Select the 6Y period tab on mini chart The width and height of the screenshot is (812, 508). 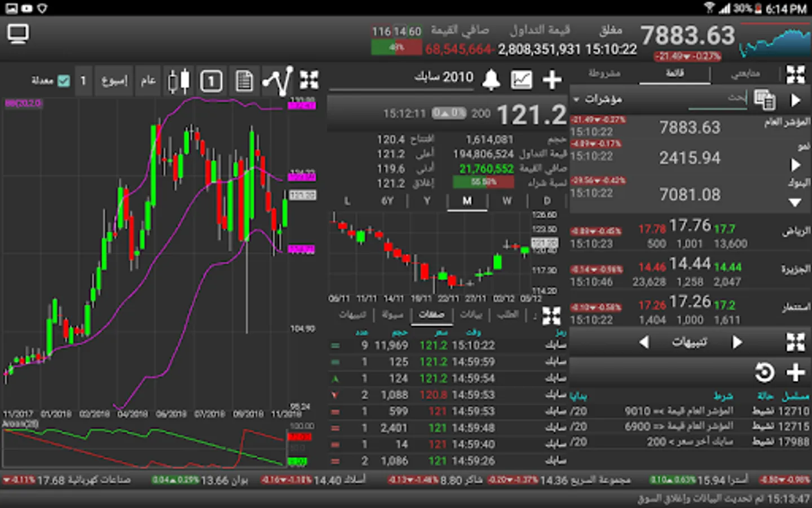(387, 201)
